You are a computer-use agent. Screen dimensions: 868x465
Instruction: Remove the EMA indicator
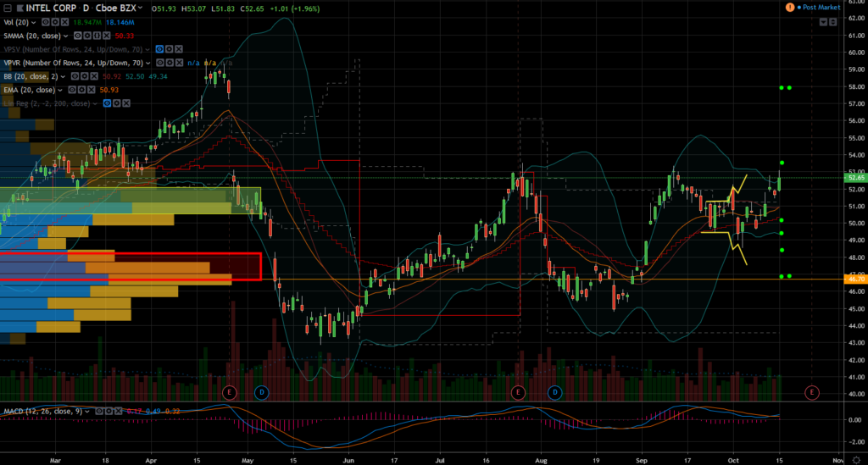point(91,90)
